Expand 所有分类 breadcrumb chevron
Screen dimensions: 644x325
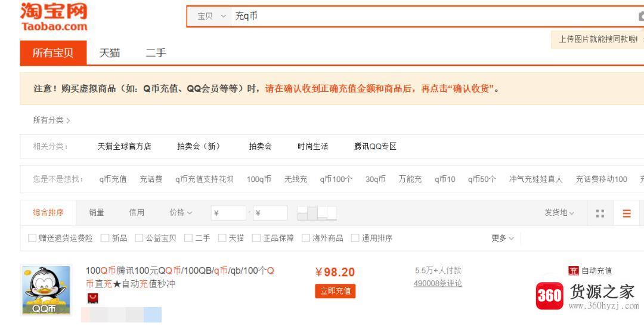coord(68,120)
